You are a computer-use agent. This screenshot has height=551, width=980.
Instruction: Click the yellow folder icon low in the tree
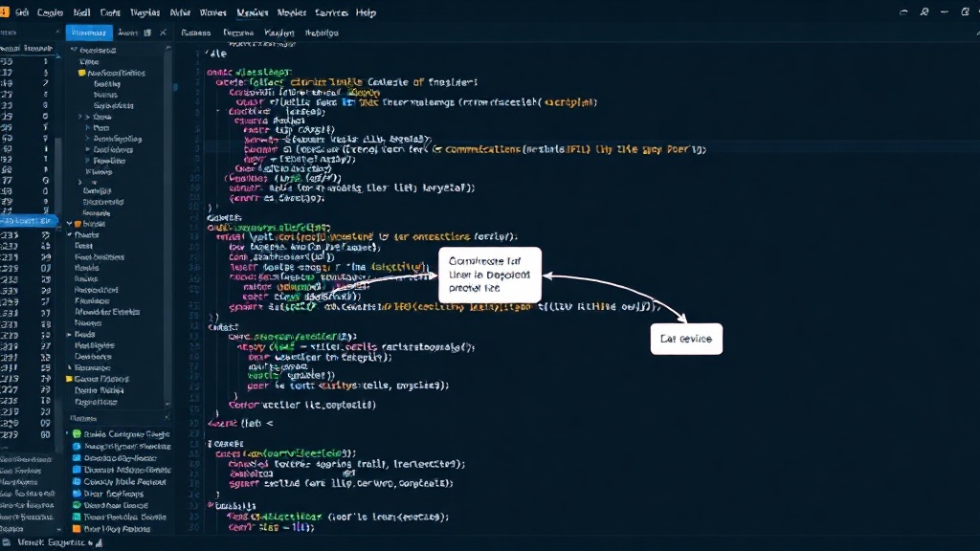point(69,379)
